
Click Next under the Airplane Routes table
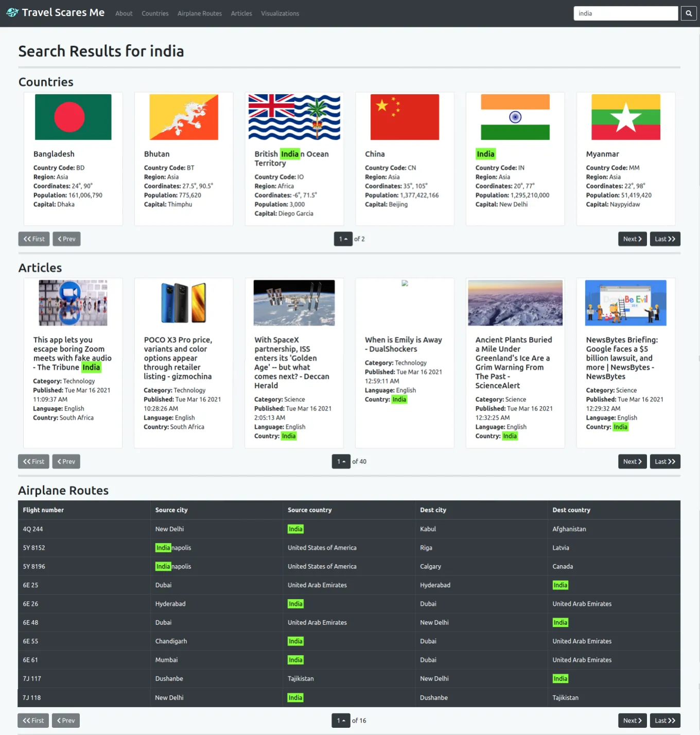pyautogui.click(x=632, y=721)
